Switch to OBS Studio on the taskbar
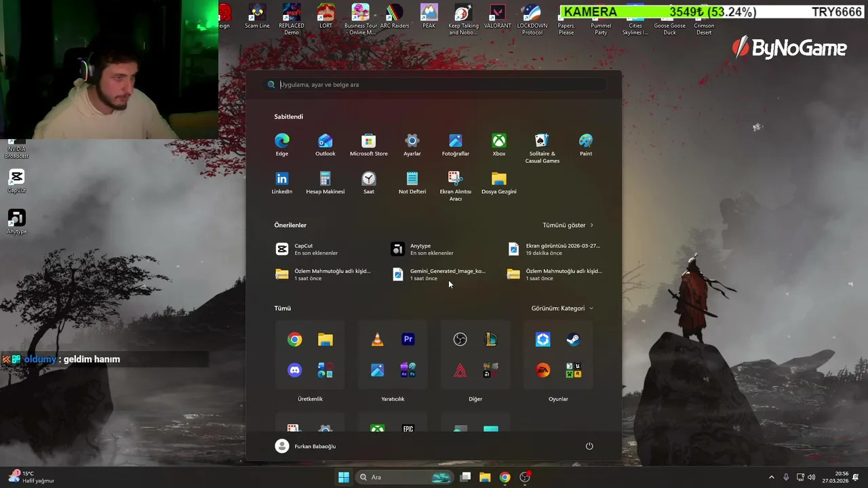 tap(525, 477)
